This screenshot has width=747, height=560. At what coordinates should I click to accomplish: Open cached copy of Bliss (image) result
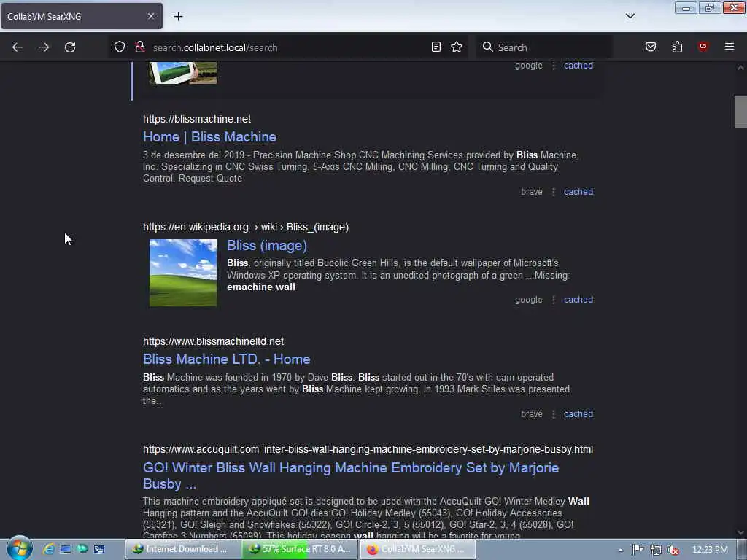578,300
